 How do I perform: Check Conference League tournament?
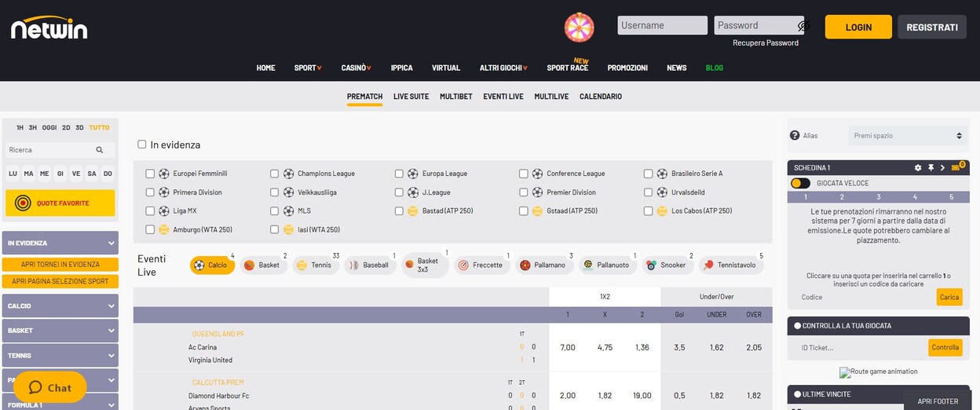524,174
